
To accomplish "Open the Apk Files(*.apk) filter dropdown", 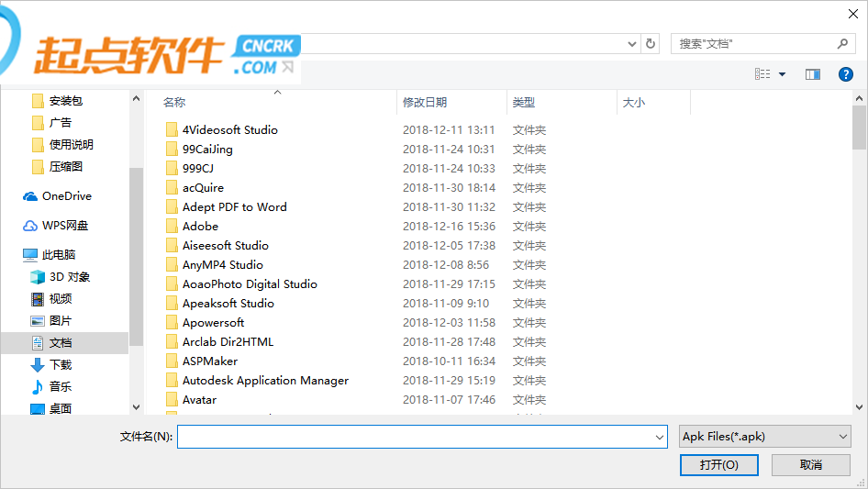I will coord(764,437).
